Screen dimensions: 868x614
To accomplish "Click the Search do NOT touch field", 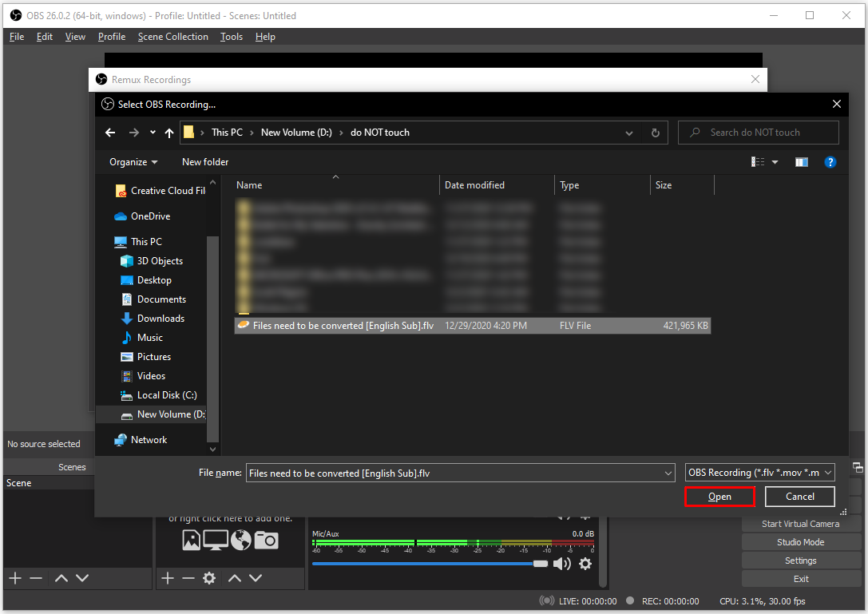I will pos(759,133).
